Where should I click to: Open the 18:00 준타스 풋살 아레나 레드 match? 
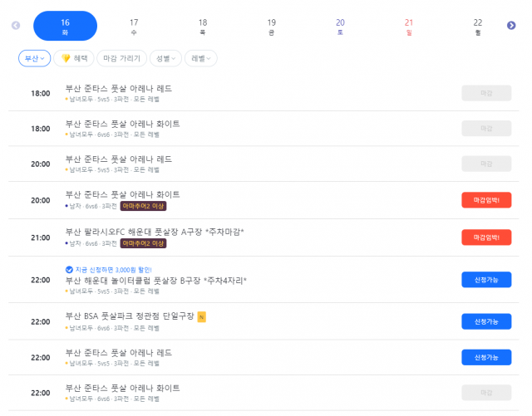click(119, 88)
